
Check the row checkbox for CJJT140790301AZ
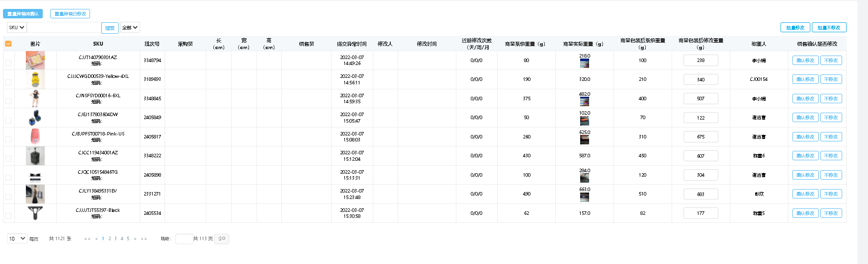8,63
